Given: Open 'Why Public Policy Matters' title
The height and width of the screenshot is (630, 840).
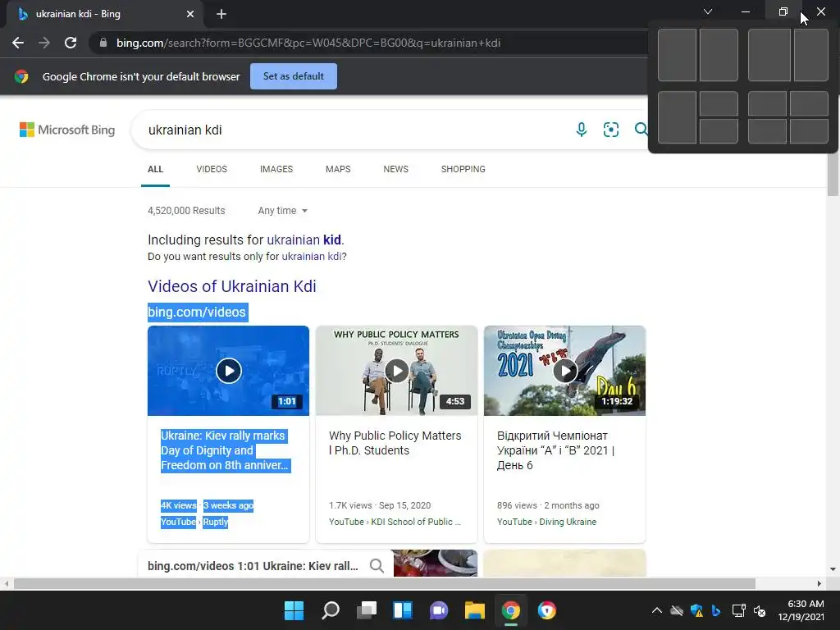Looking at the screenshot, I should click(395, 443).
